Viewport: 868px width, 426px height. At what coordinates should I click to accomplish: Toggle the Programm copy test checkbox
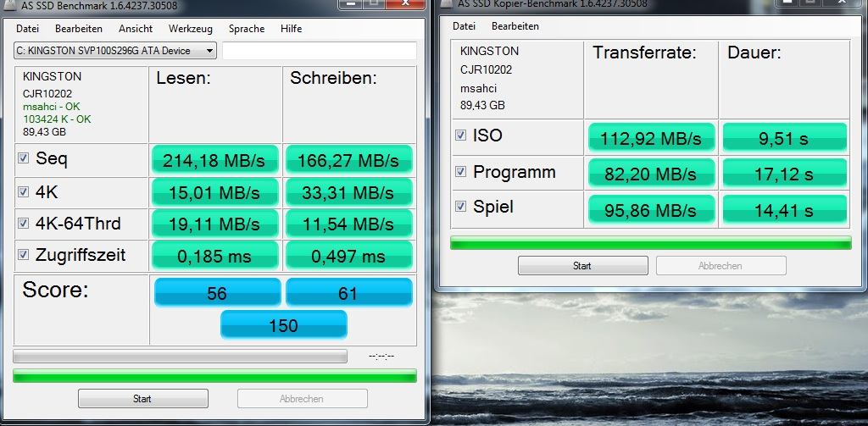click(x=460, y=172)
